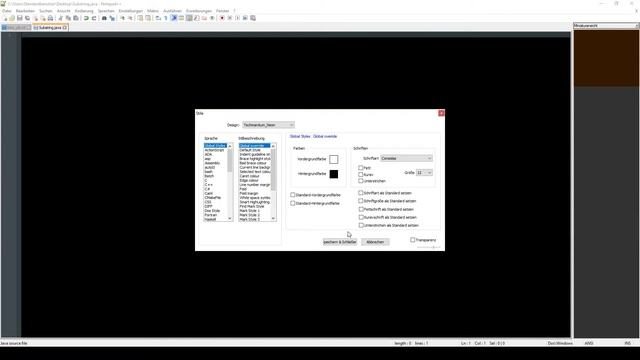The height and width of the screenshot is (360, 640).
Task: Enable the Fett checkbox
Action: 360,168
